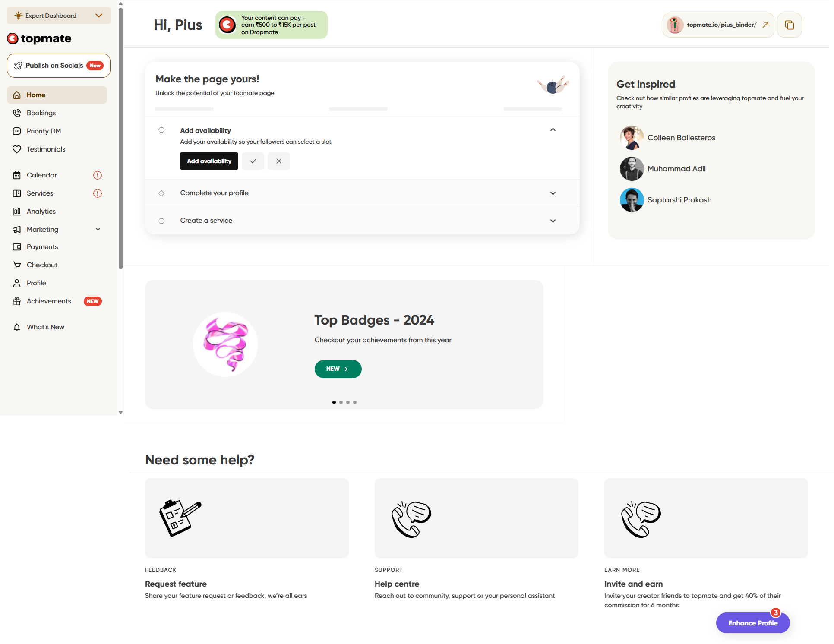Expand the Marketing submenu chevron
The image size is (834, 644).
pyautogui.click(x=98, y=230)
